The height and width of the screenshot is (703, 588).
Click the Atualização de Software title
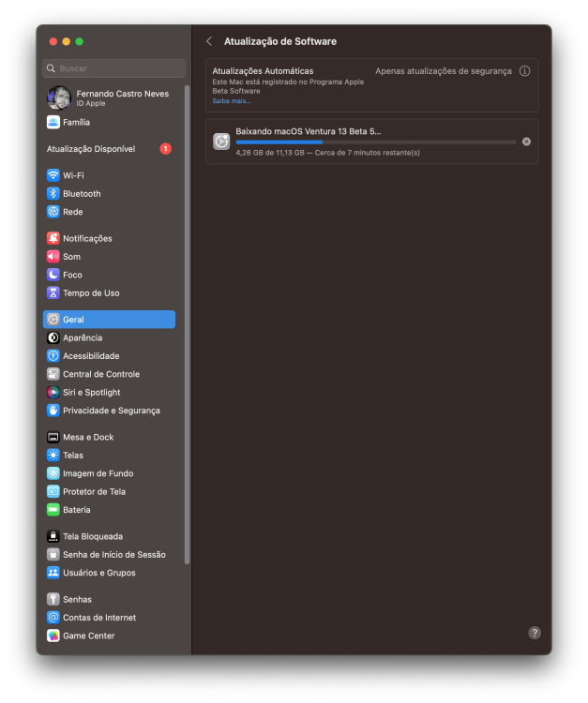click(x=280, y=41)
